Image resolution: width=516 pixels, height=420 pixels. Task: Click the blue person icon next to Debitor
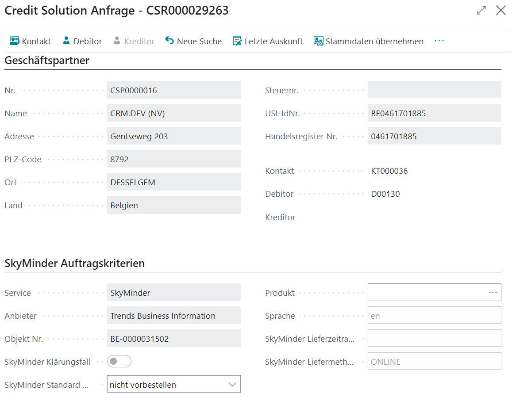pos(66,41)
